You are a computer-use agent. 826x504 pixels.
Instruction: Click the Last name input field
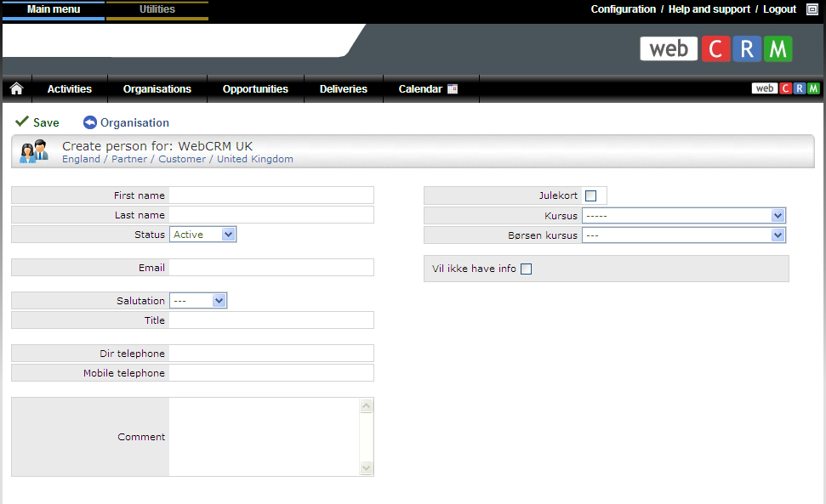[271, 215]
